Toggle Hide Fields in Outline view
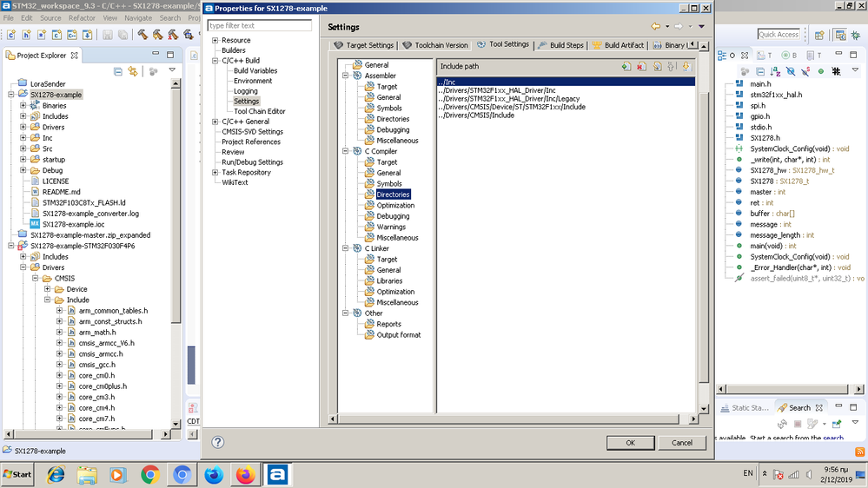 (x=791, y=71)
